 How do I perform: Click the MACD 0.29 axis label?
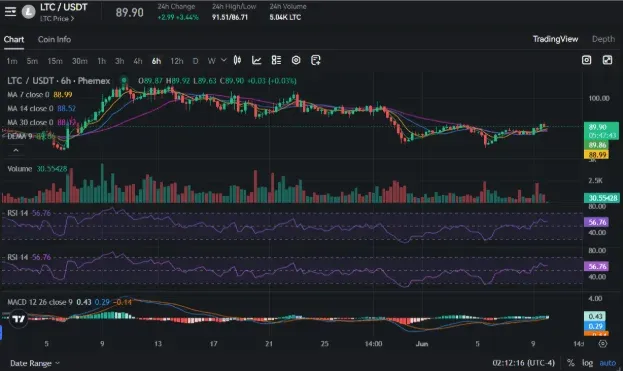click(595, 326)
